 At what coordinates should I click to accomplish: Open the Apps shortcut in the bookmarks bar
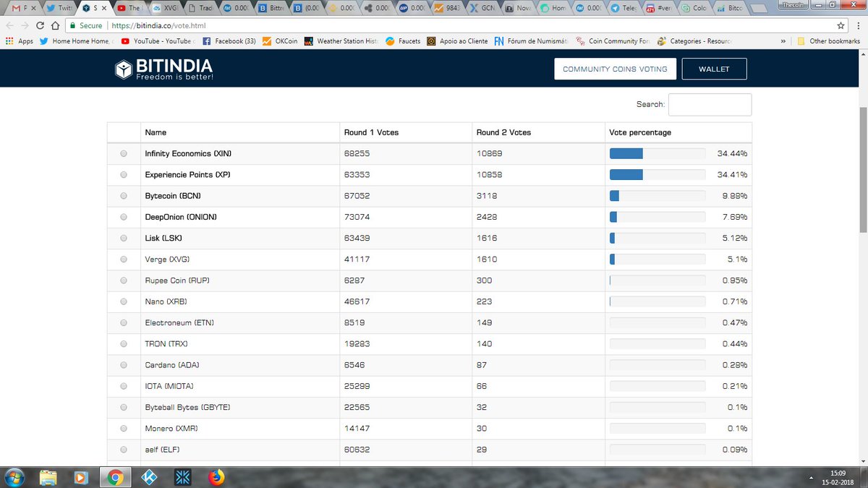coord(20,41)
